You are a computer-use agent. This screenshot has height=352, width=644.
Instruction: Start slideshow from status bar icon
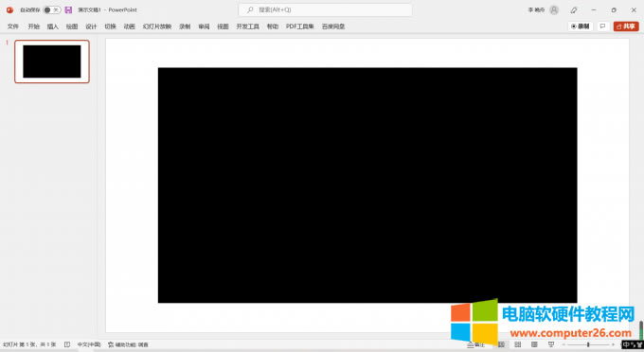551,344
